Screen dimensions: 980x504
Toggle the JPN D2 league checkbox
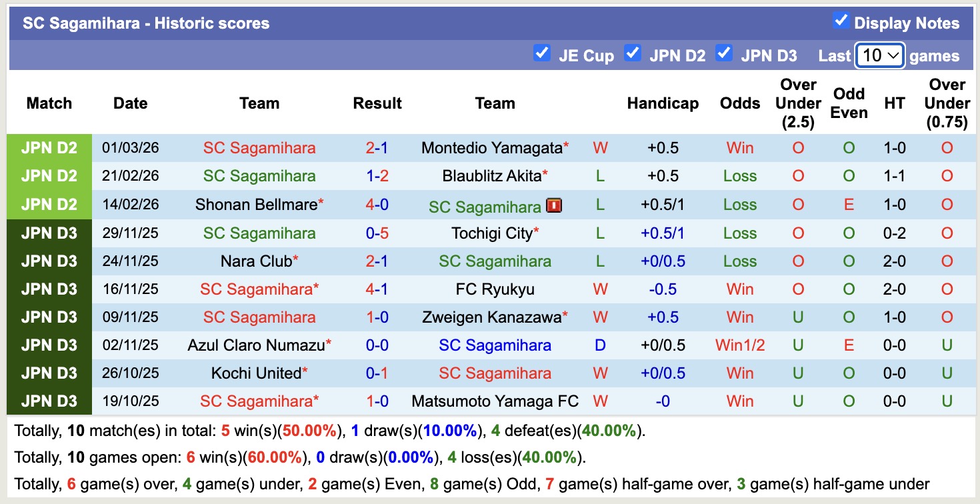(633, 53)
